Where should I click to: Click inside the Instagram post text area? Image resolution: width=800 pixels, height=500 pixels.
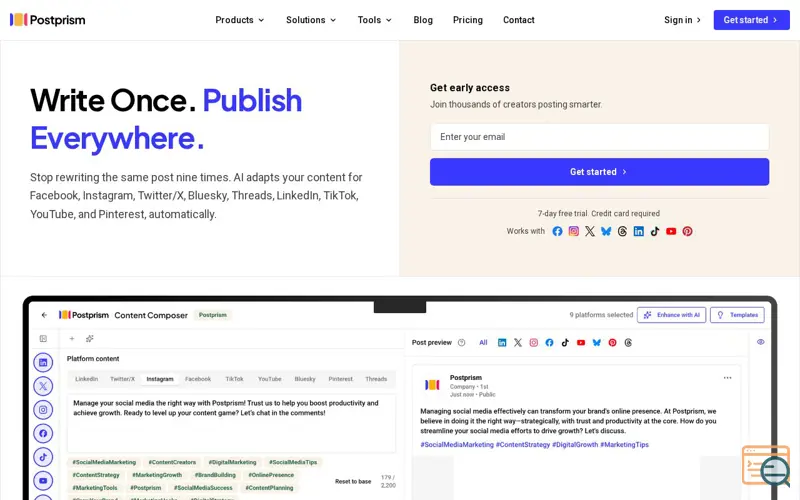[x=232, y=423]
